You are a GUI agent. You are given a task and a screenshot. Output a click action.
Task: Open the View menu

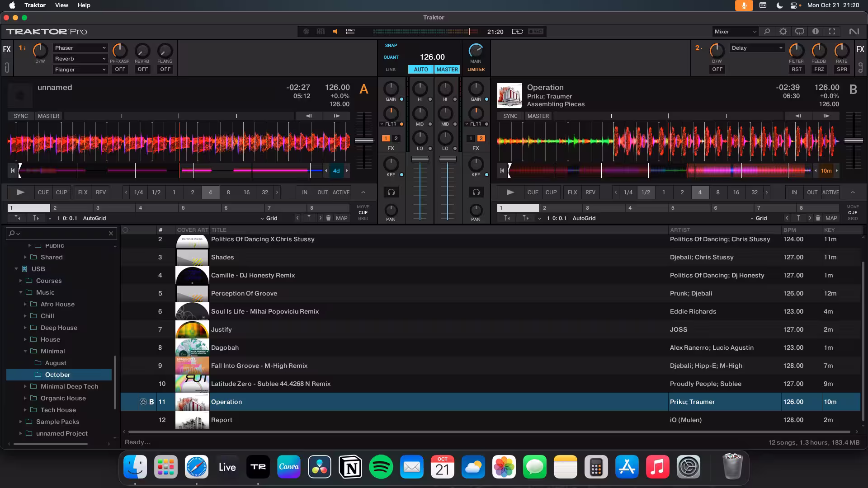pyautogui.click(x=61, y=5)
